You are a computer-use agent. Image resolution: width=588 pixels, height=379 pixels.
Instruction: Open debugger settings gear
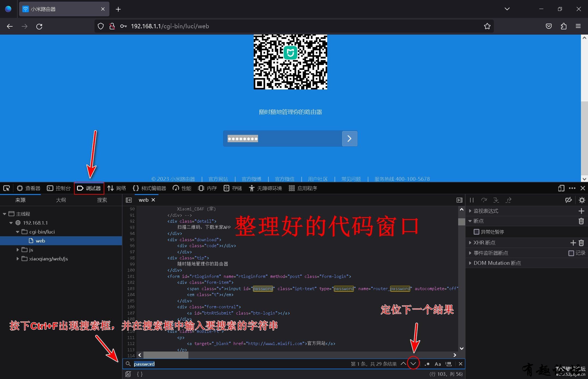click(582, 200)
